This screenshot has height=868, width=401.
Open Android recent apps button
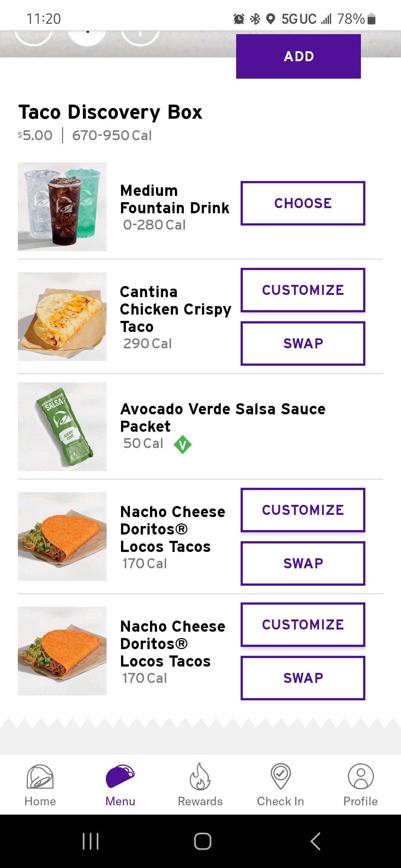[91, 841]
